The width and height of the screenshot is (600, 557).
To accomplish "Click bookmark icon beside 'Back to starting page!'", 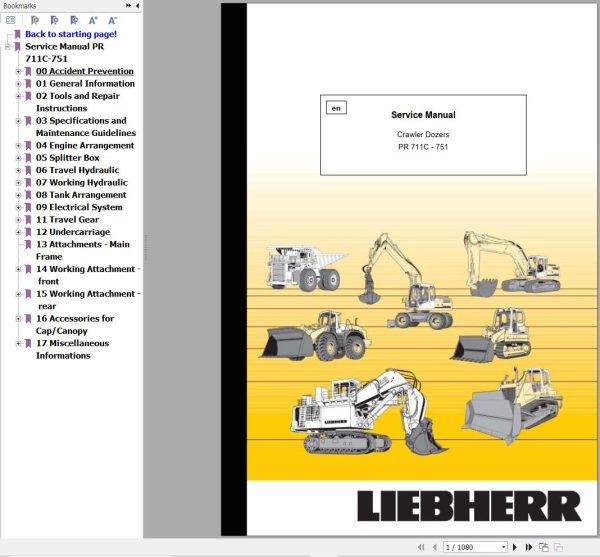I will [x=17, y=34].
